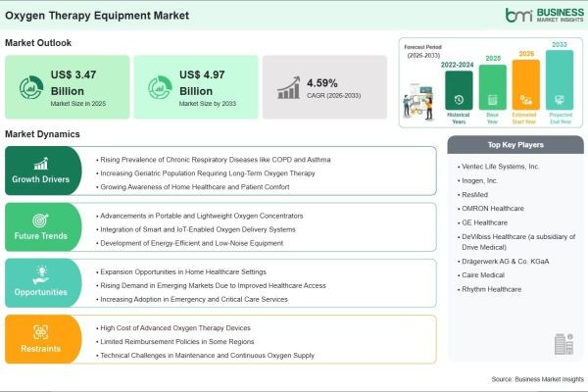This screenshot has width=588, height=392.
Task: Click the pie chart icon beside US$ 4.97 Billion
Action: (160, 87)
